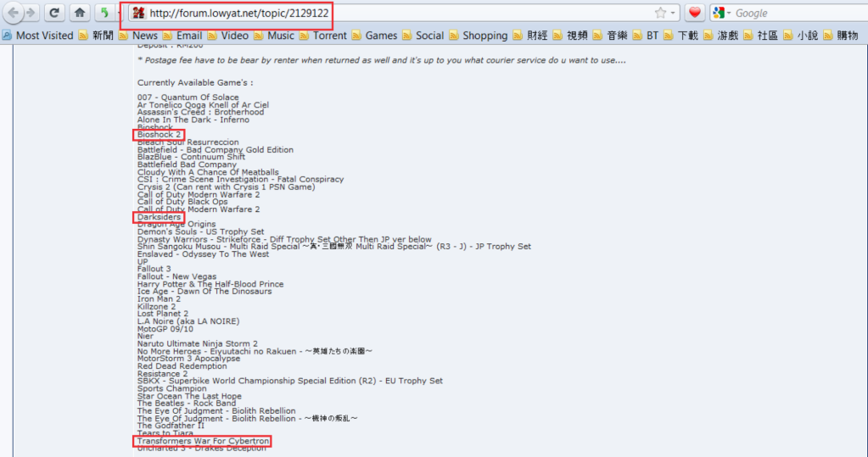The width and height of the screenshot is (868, 457).
Task: Click the forum URL in the address bar
Action: point(238,14)
